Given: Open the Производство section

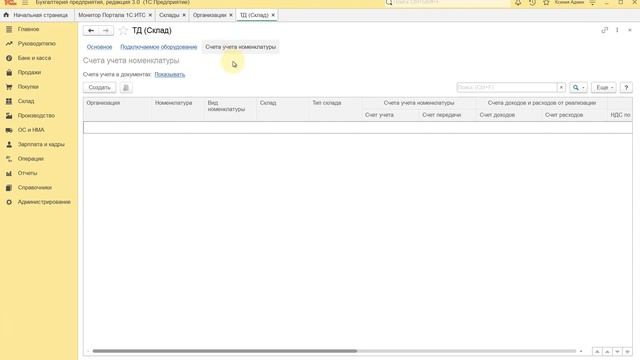Looking at the screenshot, I should click(36, 116).
